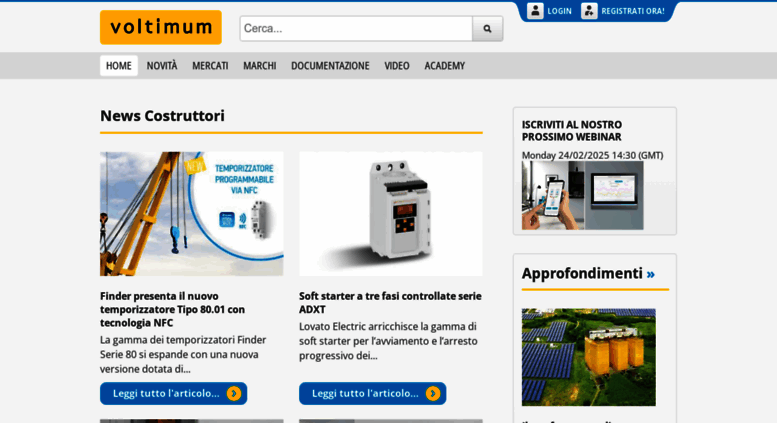The image size is (777, 423).
Task: Open the DOCUMENTAZIONE menu
Action: coord(330,66)
